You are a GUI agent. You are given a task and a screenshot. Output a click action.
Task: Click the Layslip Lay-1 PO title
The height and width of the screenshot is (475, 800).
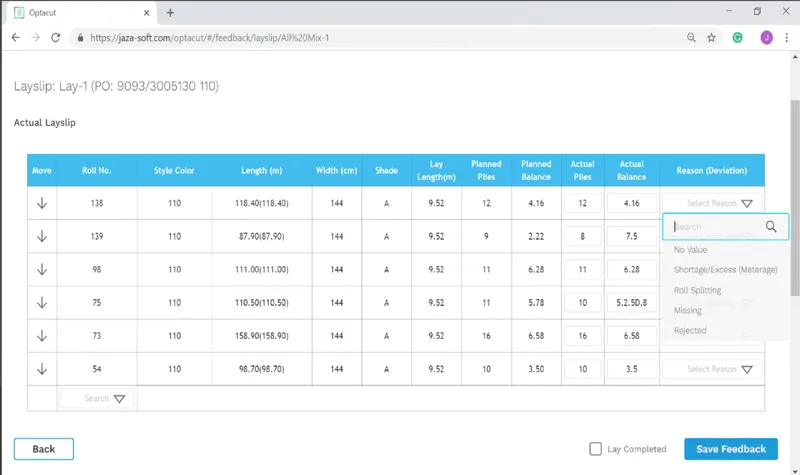pos(116,86)
